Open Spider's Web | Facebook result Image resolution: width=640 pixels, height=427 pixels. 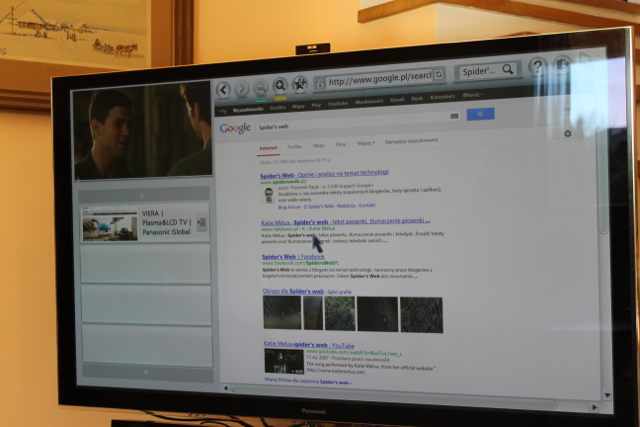293,257
